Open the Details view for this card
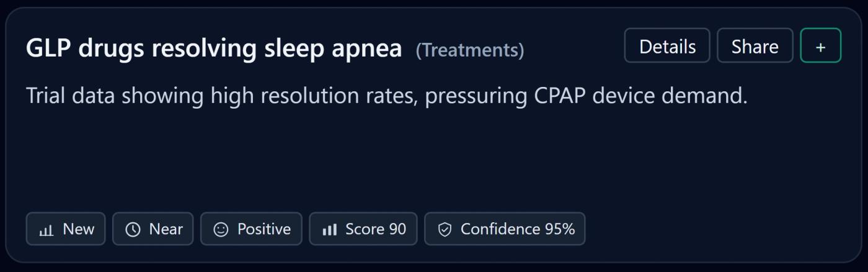This screenshot has width=868, height=272. [667, 46]
